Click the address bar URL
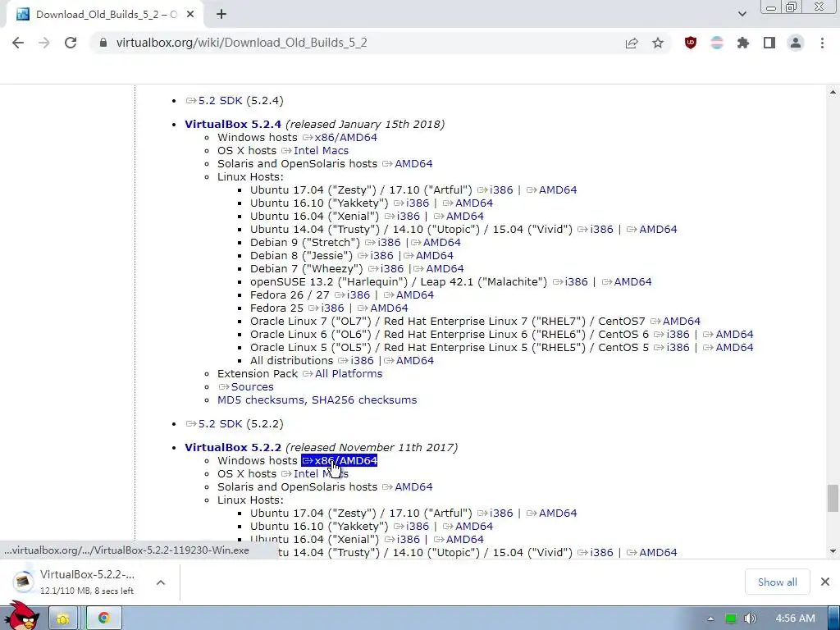This screenshot has height=630, width=840. click(x=242, y=43)
